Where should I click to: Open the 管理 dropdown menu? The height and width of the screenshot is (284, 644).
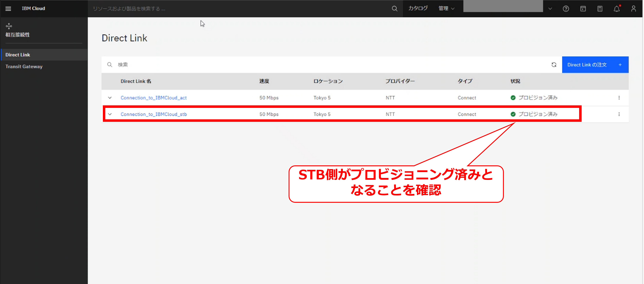click(x=446, y=8)
